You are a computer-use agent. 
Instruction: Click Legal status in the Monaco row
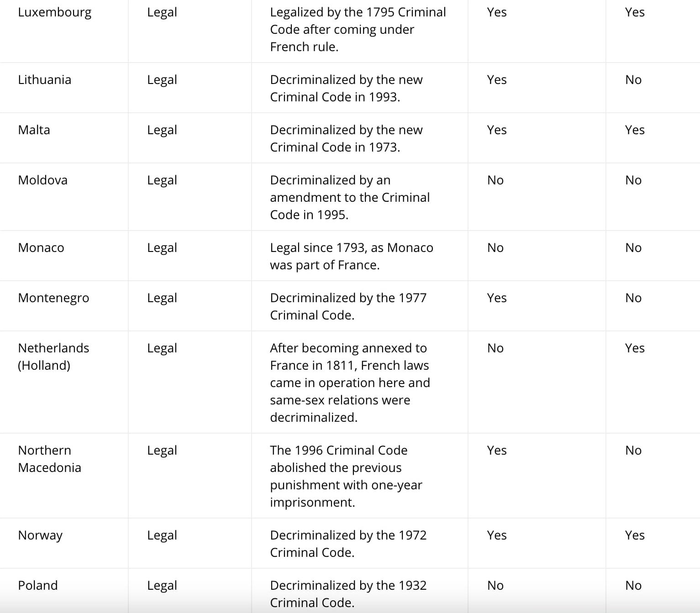[x=162, y=248]
